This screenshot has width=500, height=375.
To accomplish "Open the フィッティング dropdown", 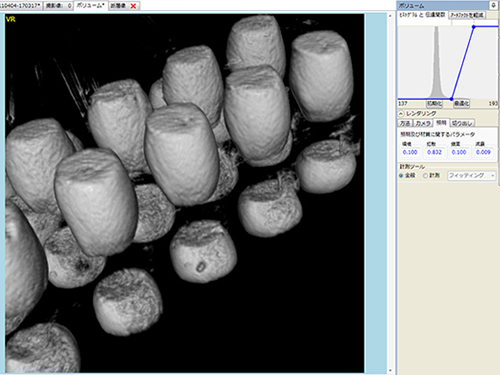I will [472, 175].
